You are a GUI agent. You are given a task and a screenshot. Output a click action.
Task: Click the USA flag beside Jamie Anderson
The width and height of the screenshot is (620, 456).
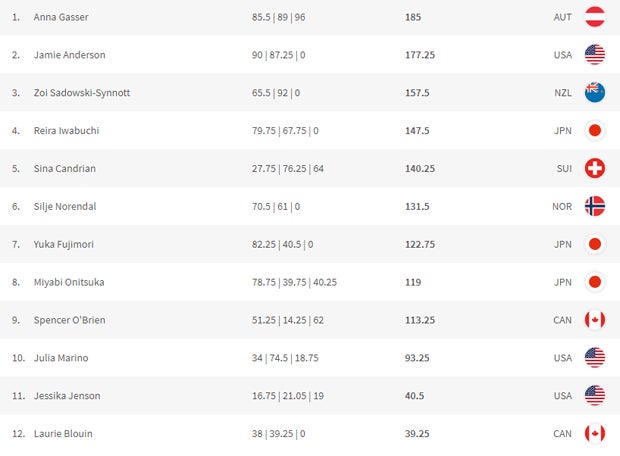coord(595,55)
